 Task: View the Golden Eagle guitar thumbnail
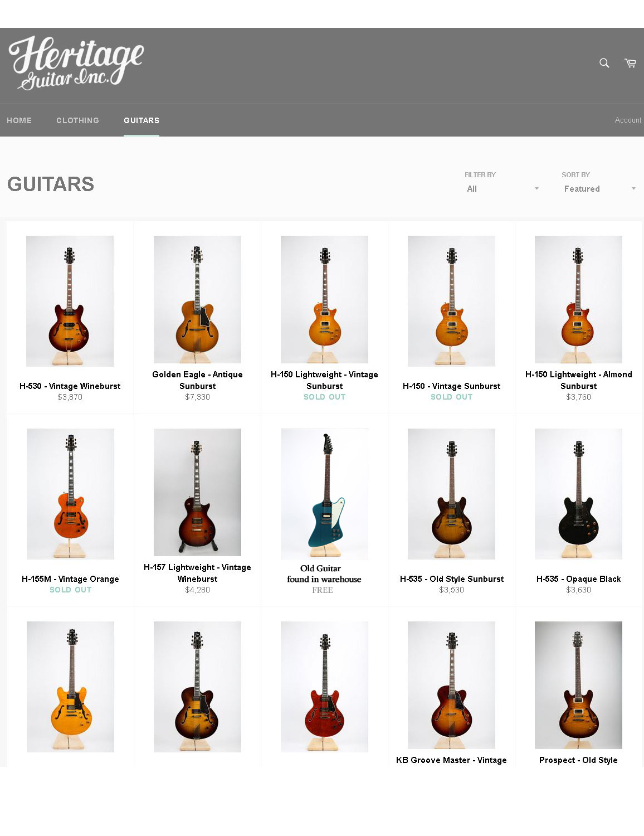197,300
